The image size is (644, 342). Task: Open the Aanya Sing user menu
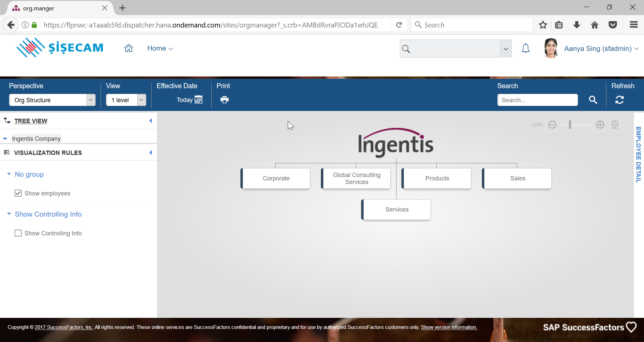point(601,49)
